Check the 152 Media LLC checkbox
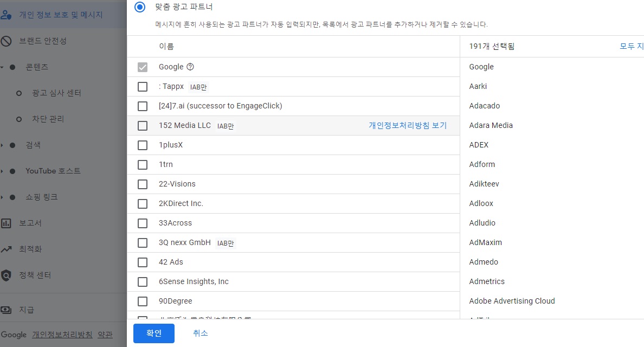The height and width of the screenshot is (347, 644). point(143,126)
